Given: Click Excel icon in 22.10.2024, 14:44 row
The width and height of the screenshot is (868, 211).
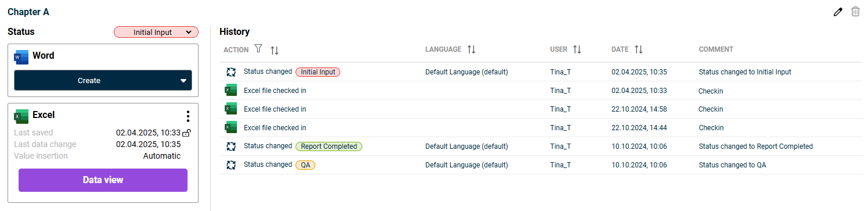Looking at the screenshot, I should tap(231, 127).
